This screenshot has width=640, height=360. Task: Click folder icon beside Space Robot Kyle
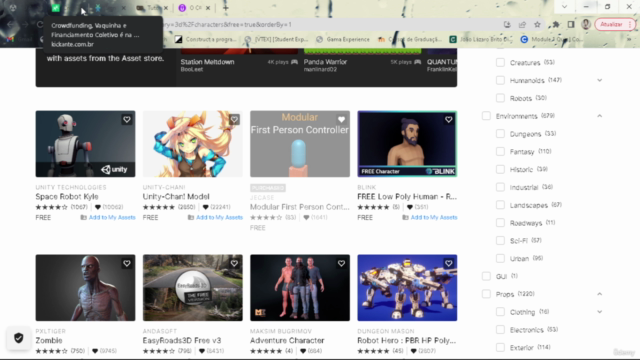(83, 218)
